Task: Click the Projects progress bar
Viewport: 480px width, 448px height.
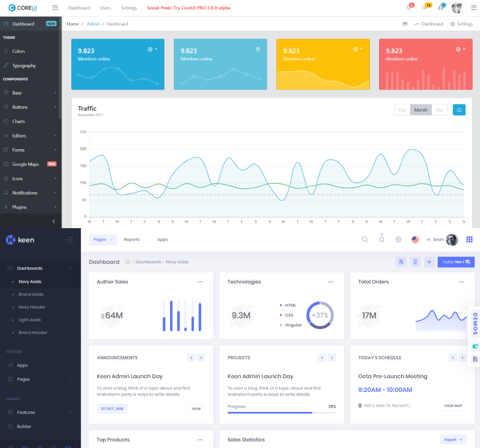Action: pyautogui.click(x=282, y=413)
